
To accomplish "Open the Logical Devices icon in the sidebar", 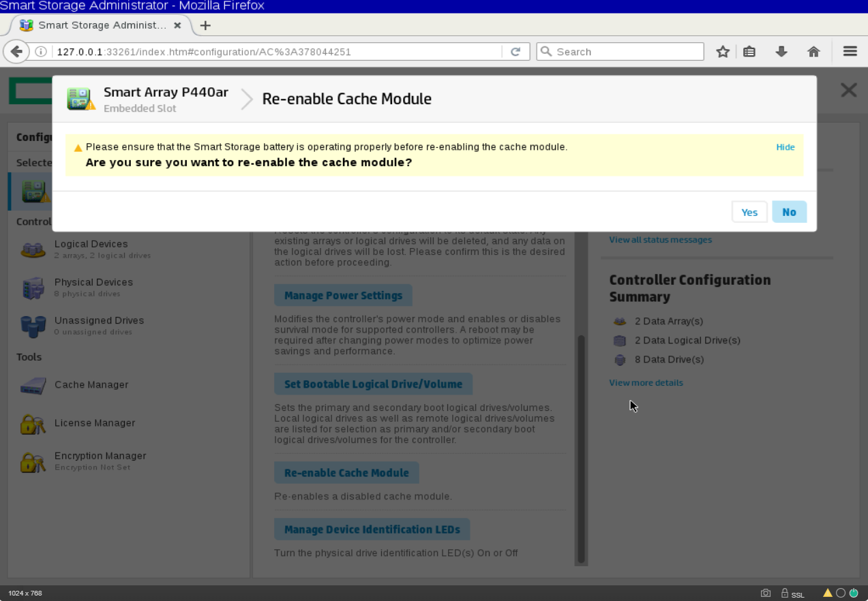I will [x=33, y=249].
